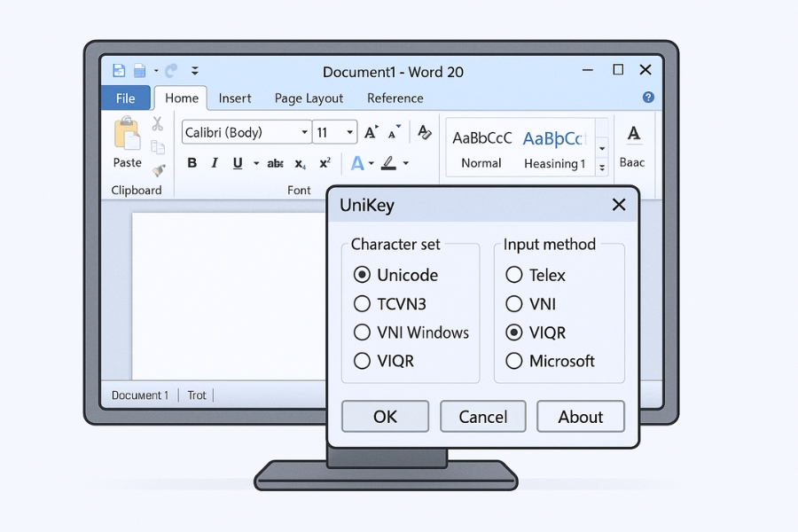Select Unicode character set
Screen dimensions: 798x532
pyautogui.click(x=362, y=275)
